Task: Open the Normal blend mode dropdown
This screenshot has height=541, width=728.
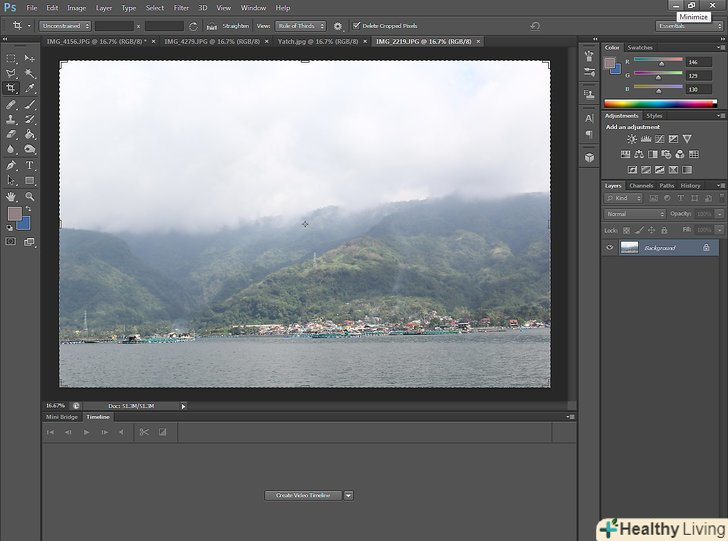Action: pyautogui.click(x=634, y=214)
